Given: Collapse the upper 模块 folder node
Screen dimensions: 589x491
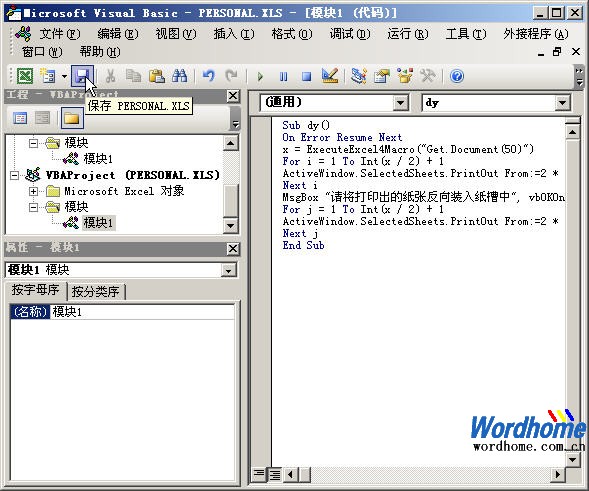Looking at the screenshot, I should 33,143.
